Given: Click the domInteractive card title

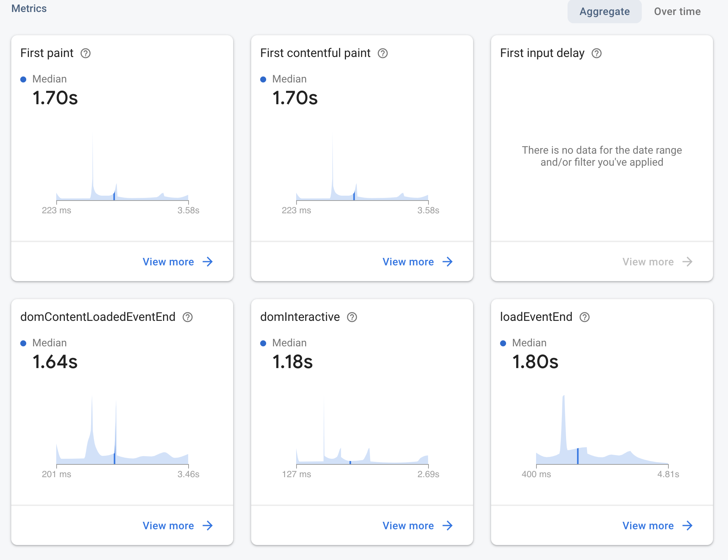Looking at the screenshot, I should [x=300, y=317].
